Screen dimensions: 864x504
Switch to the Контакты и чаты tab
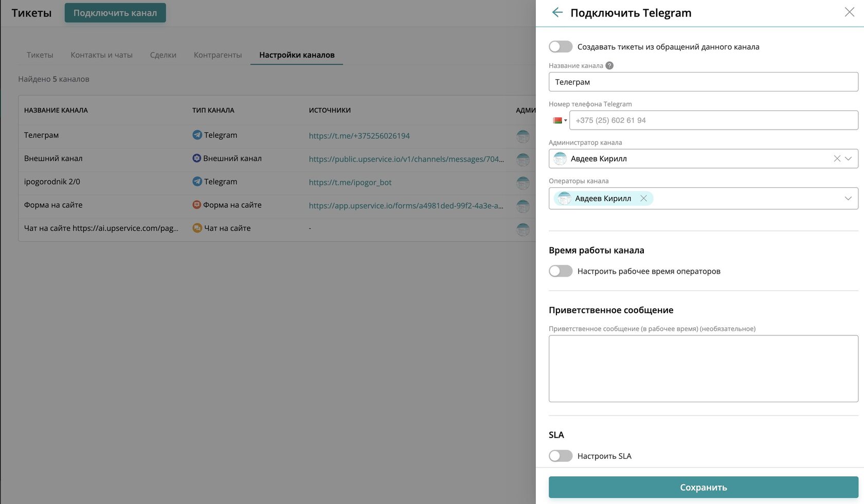[x=101, y=55]
